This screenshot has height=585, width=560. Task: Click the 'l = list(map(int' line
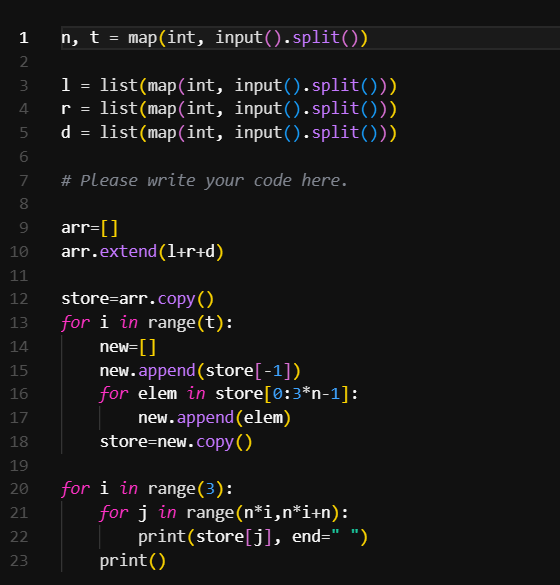point(229,86)
